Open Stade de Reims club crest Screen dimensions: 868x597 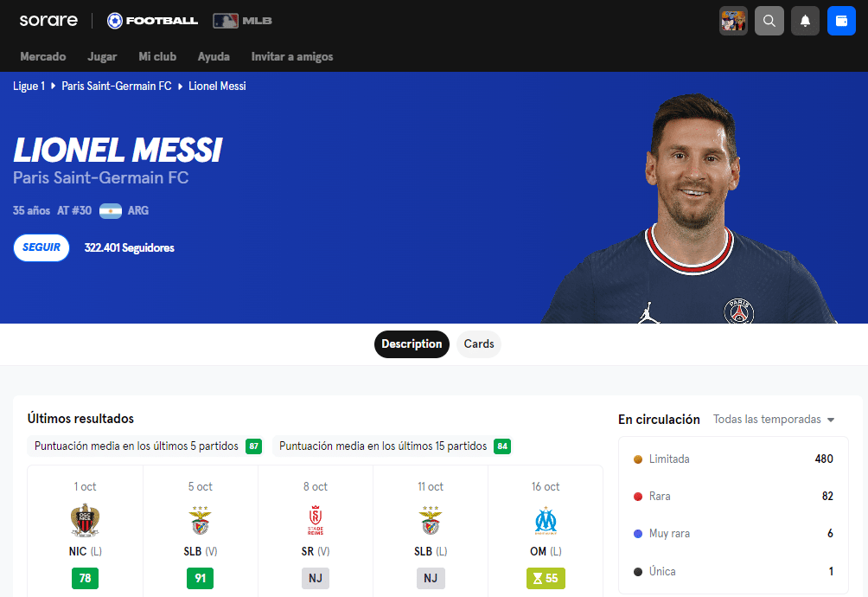click(316, 520)
